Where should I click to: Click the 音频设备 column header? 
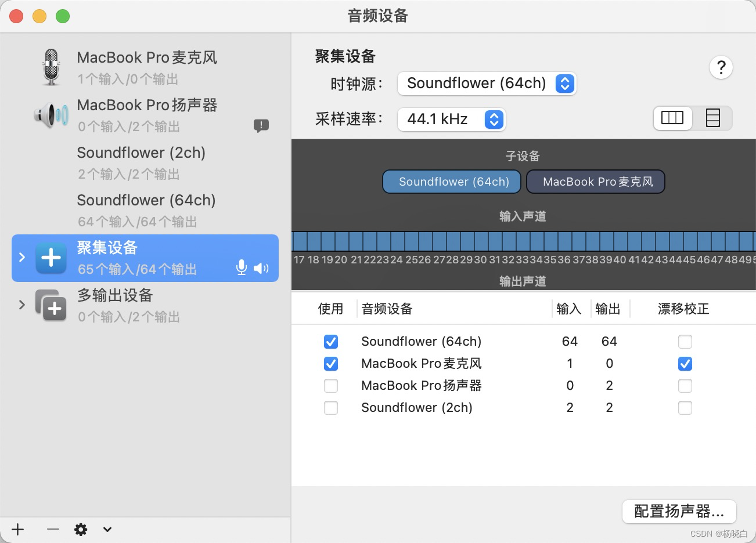pos(387,309)
